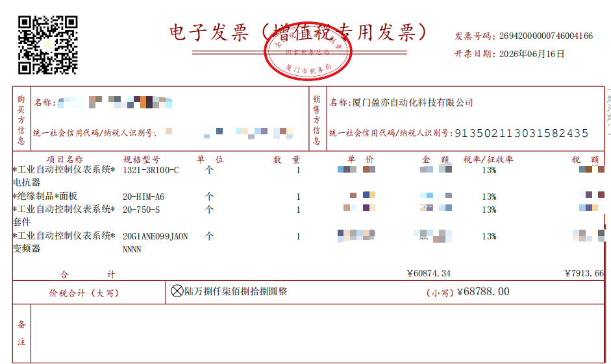This screenshot has width=611, height=364.
Task: Select the invoice number 26942000000746004166
Action: [546, 36]
